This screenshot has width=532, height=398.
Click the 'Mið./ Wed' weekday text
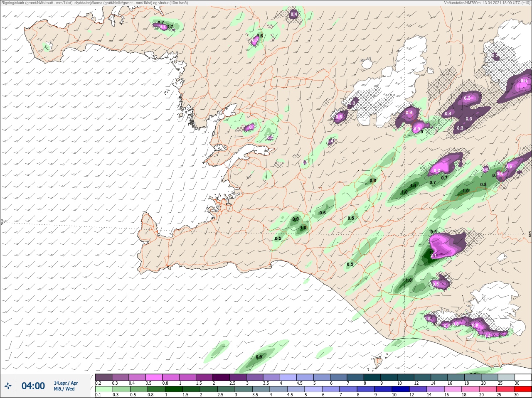(x=64, y=389)
